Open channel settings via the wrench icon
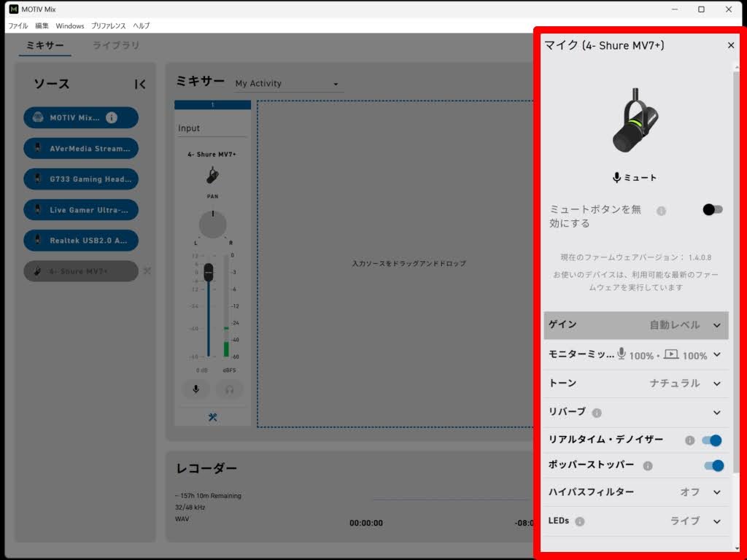 [x=212, y=418]
